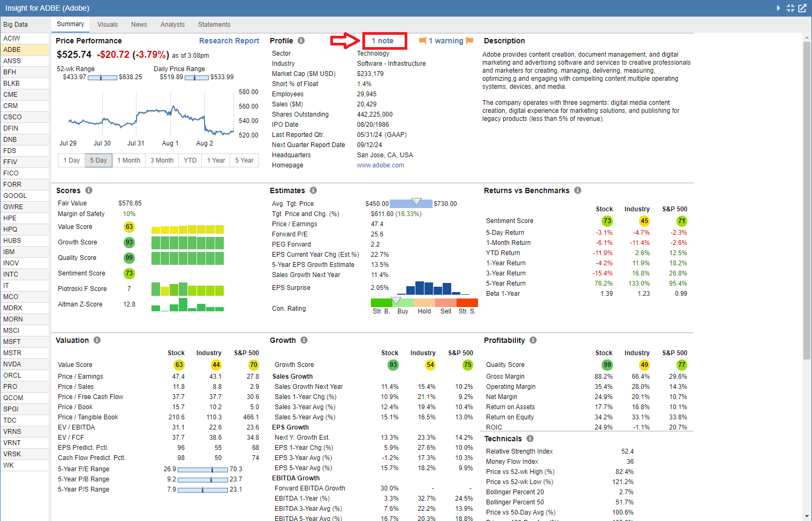The width and height of the screenshot is (812, 521).
Task: Click the Growth Score 93 badge in Scores
Action: 129,242
